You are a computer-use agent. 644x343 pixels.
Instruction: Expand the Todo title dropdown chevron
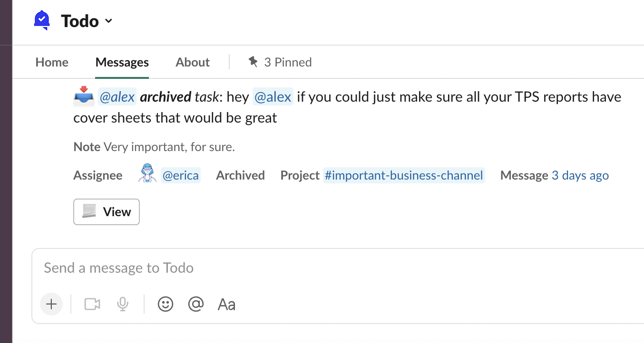click(108, 21)
